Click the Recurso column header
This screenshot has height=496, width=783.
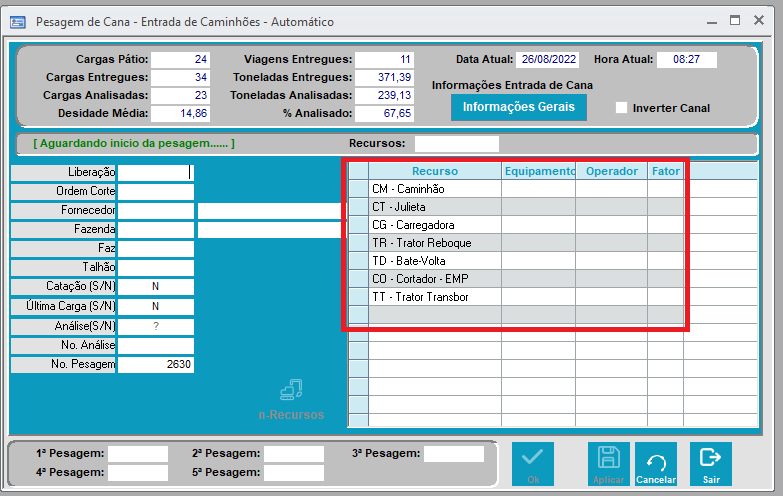click(x=435, y=171)
